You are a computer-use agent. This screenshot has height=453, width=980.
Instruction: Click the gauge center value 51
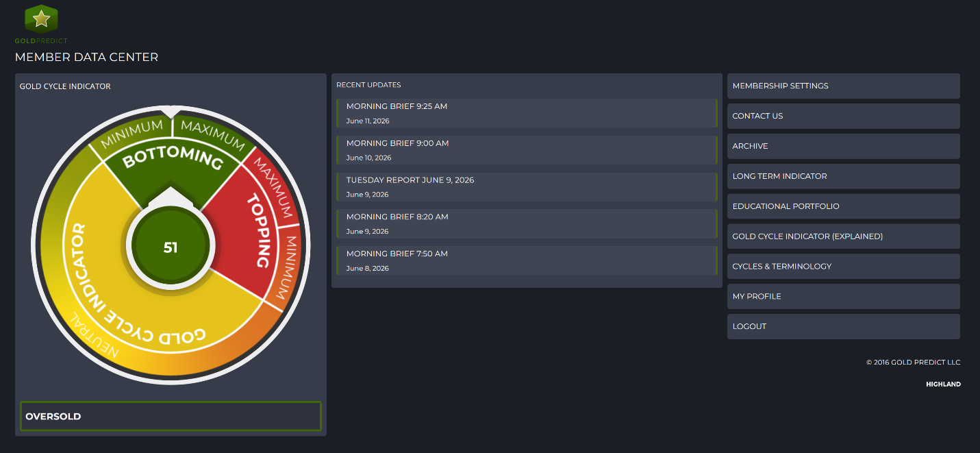tap(171, 247)
